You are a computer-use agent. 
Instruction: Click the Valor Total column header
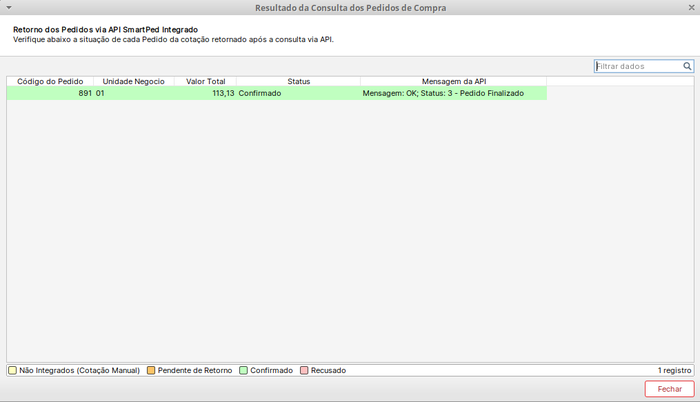(205, 81)
